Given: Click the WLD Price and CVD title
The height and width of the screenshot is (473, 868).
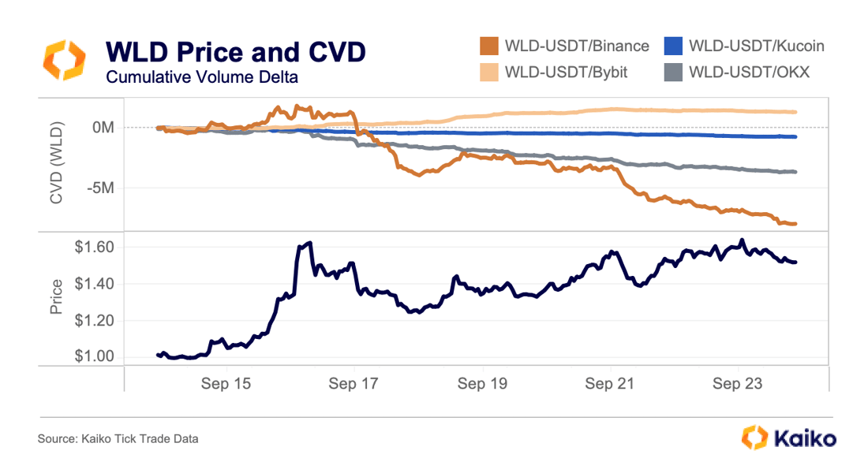Looking at the screenshot, I should (x=236, y=52).
